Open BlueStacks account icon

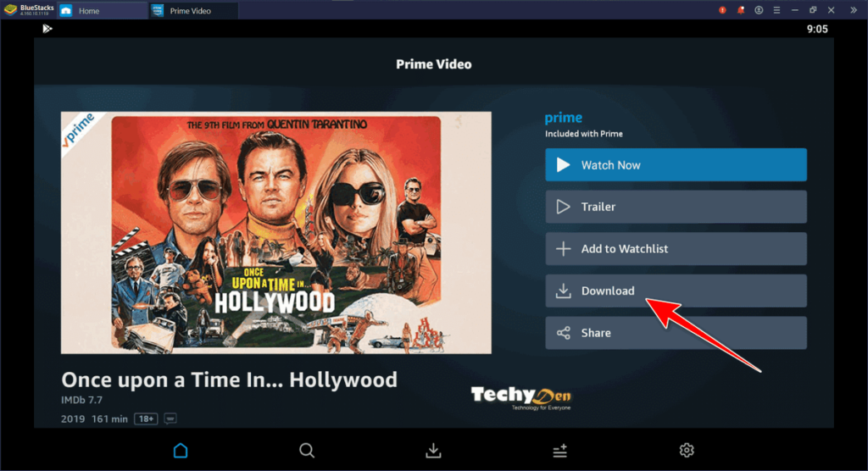(759, 10)
